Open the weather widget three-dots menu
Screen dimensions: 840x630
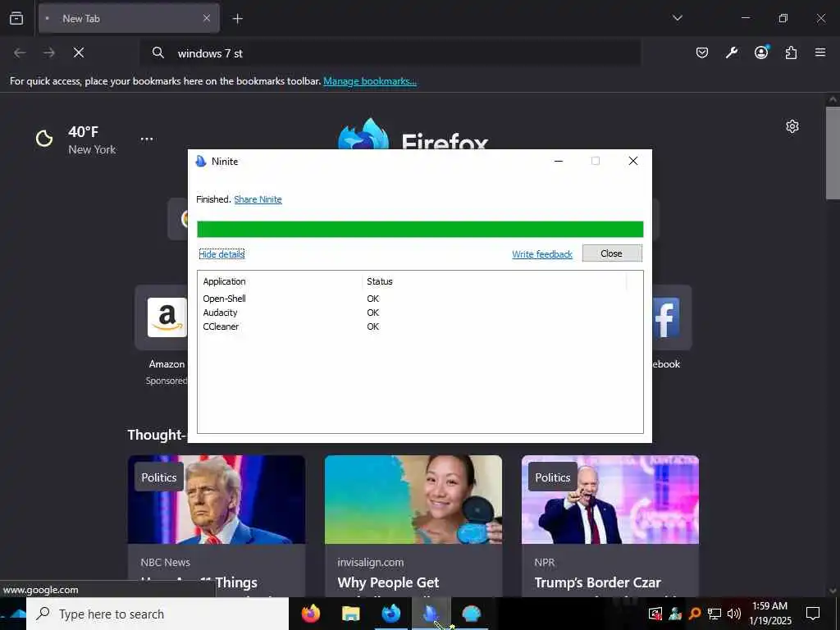(x=147, y=139)
